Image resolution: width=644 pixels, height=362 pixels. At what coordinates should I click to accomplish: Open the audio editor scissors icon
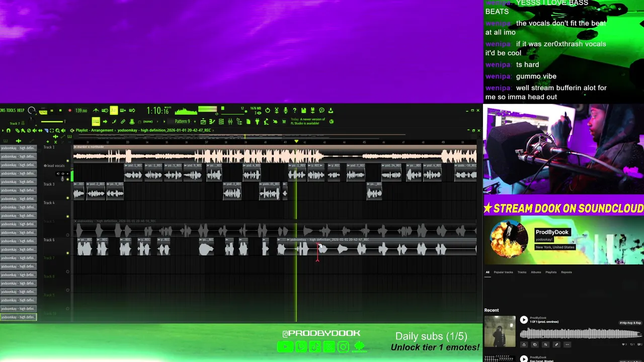[x=277, y=110]
